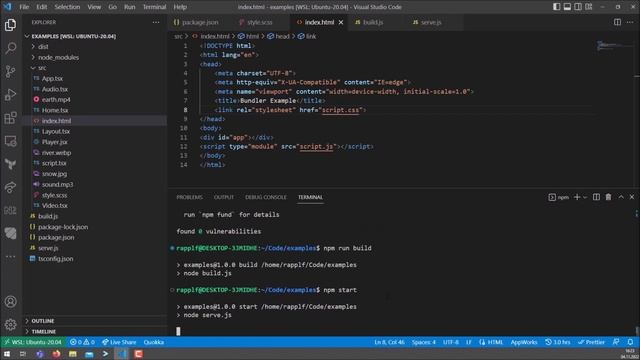Open Firefox from taskbar
The height and width of the screenshot is (360, 640).
click(x=56, y=354)
